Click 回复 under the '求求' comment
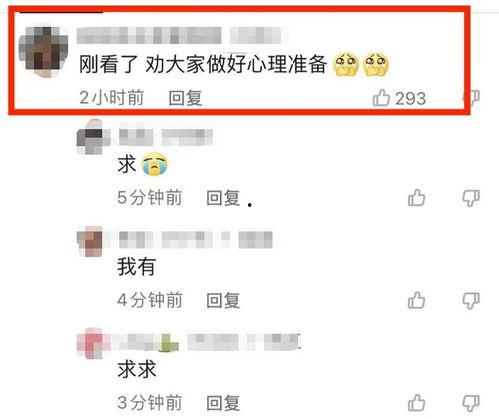 click(223, 403)
